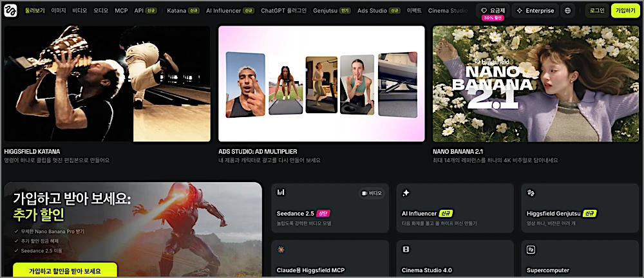Image resolution: width=644 pixels, height=278 pixels.
Task: Click text 추가 할인 잠금 해제
Action: [41, 241]
